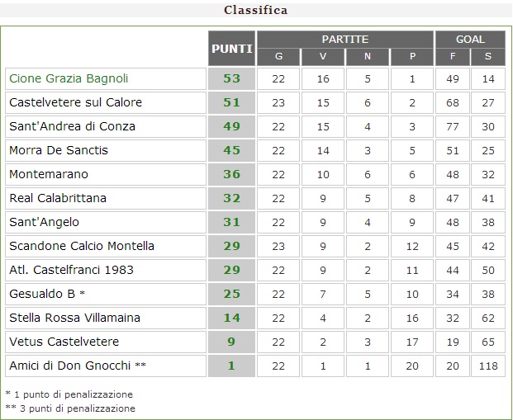Click the Atl. Castelfranci 1983 entry
The height and width of the screenshot is (420, 513).
pos(71,270)
